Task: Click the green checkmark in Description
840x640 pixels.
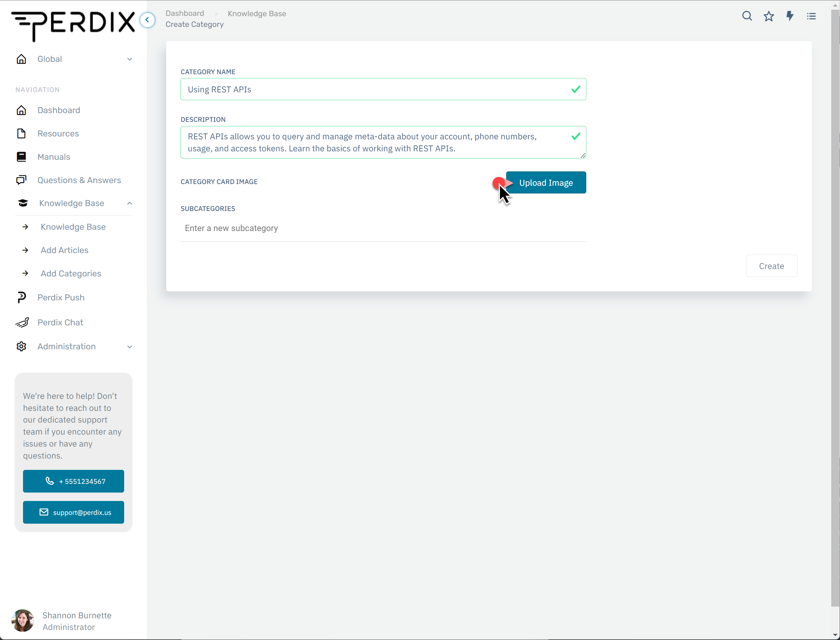Action: (576, 136)
